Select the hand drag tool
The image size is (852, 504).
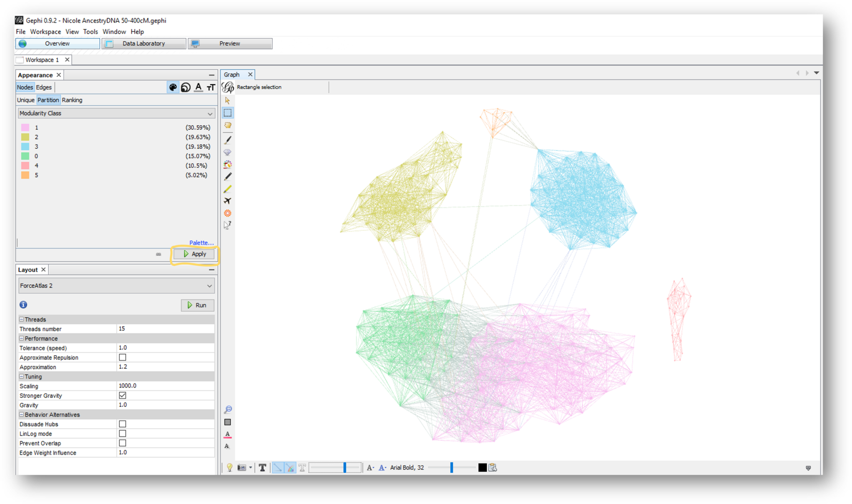tap(228, 125)
